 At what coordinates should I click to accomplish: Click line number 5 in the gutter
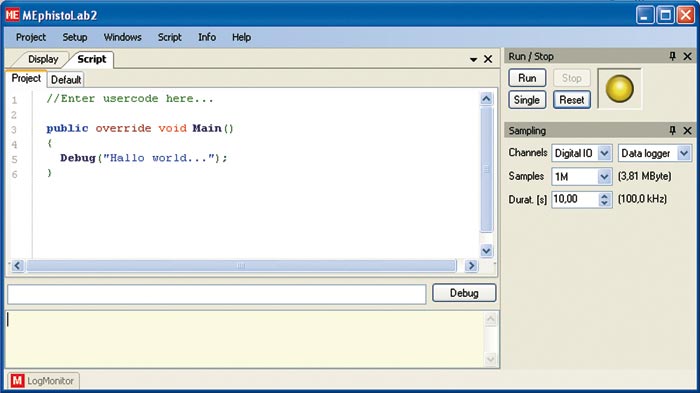15,159
